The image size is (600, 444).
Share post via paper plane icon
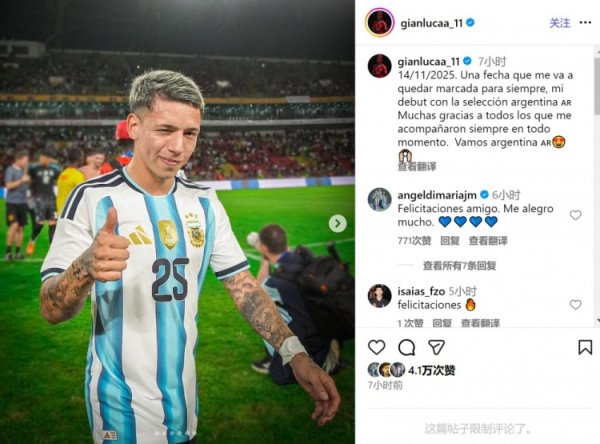(x=436, y=347)
